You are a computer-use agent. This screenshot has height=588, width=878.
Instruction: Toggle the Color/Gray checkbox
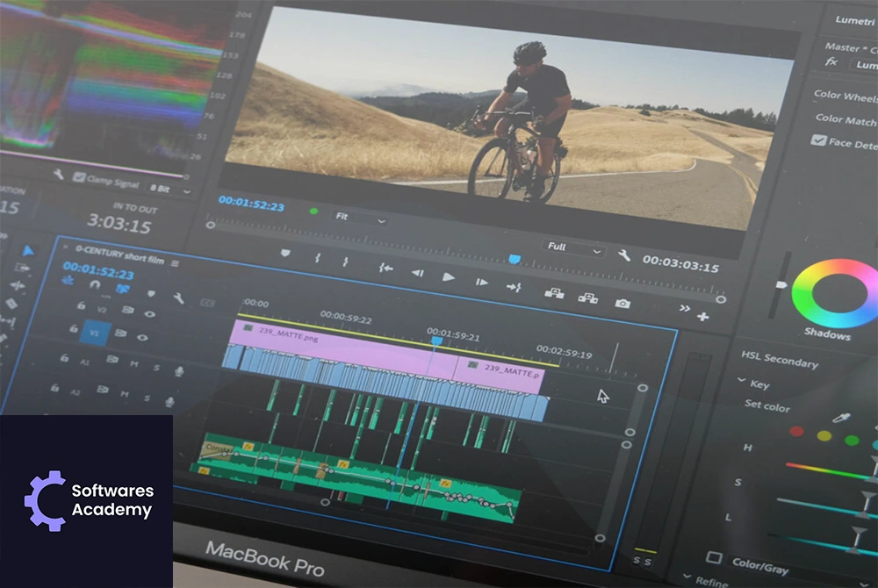714,557
